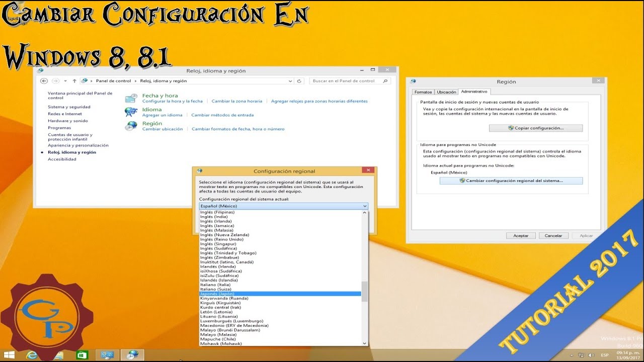This screenshot has height=362, width=644.
Task: Click the Región globe icon in Control Panel
Action: [x=131, y=126]
